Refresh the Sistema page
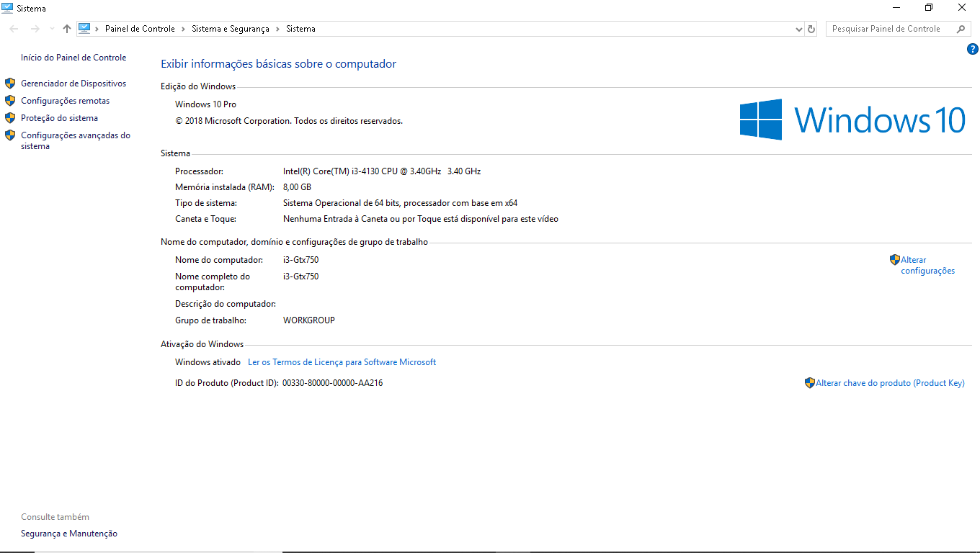 coord(811,29)
